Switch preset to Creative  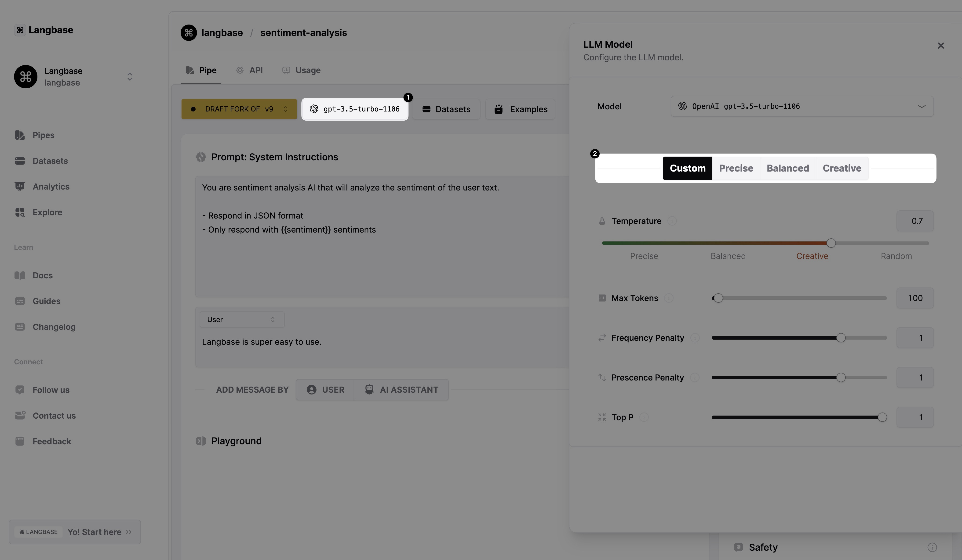842,168
